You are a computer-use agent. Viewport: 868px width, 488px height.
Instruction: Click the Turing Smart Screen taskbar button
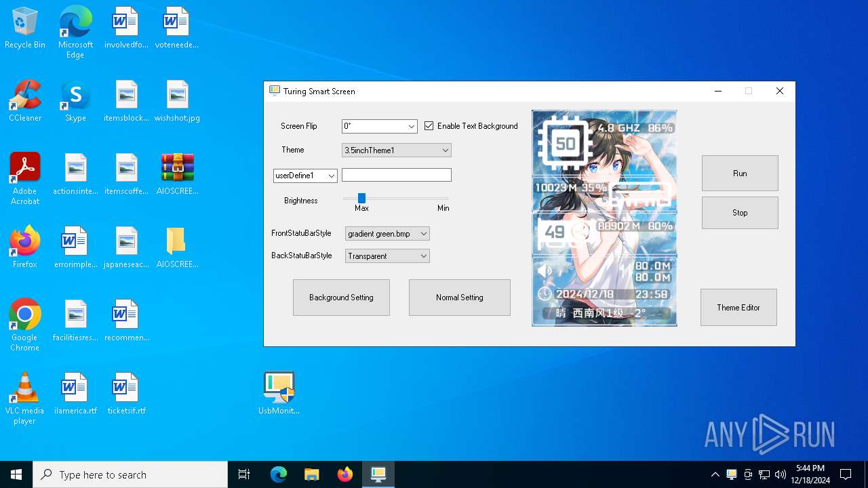click(x=378, y=474)
